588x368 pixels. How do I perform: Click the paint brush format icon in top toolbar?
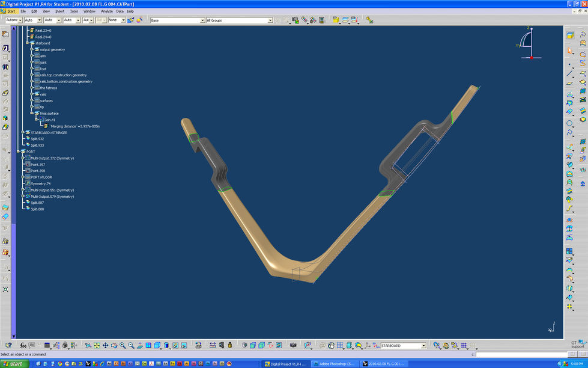[x=130, y=20]
